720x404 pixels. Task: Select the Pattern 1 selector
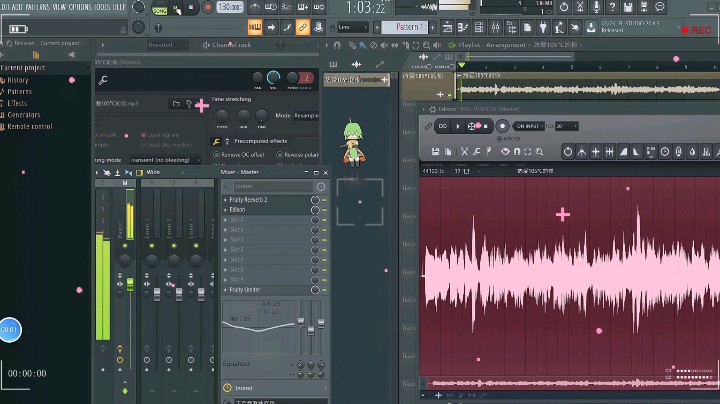[x=405, y=27]
